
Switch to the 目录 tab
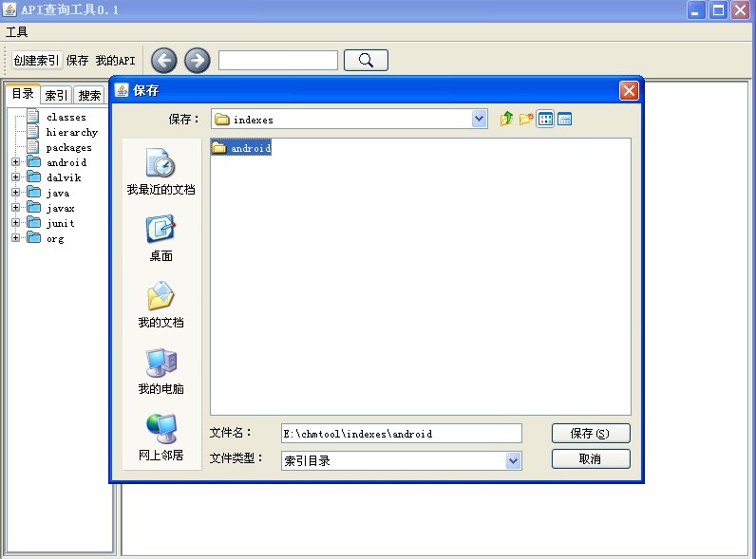(23, 94)
